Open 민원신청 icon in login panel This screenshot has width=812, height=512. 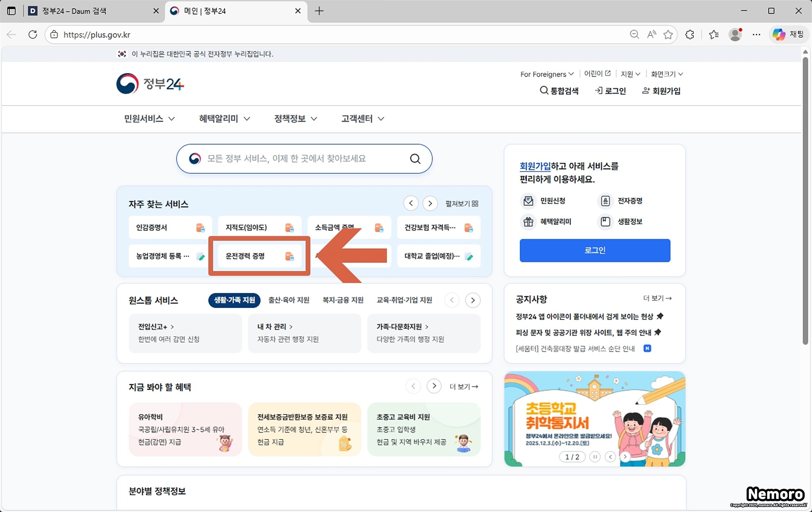[528, 201]
